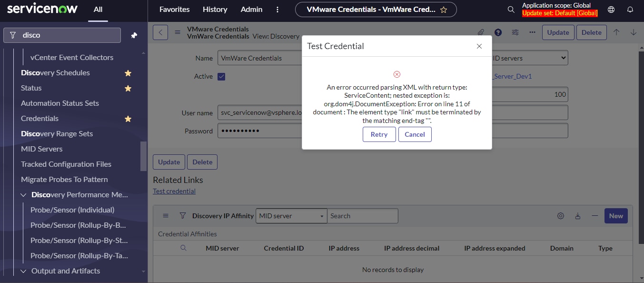Click the Password field
644x283 pixels.
tap(260, 131)
